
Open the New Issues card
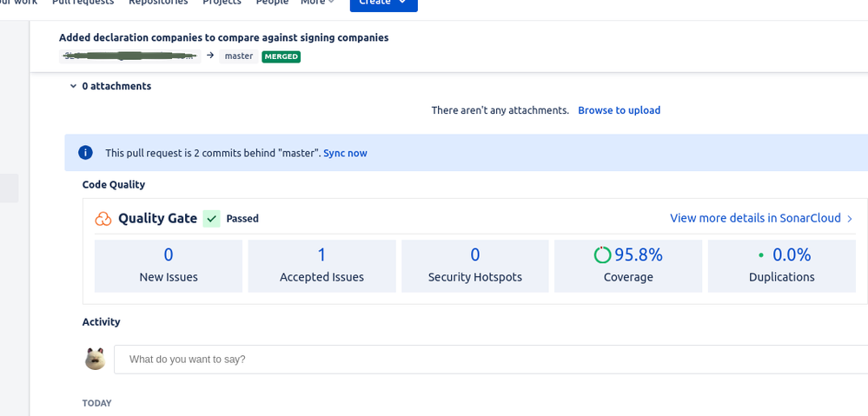(x=169, y=266)
